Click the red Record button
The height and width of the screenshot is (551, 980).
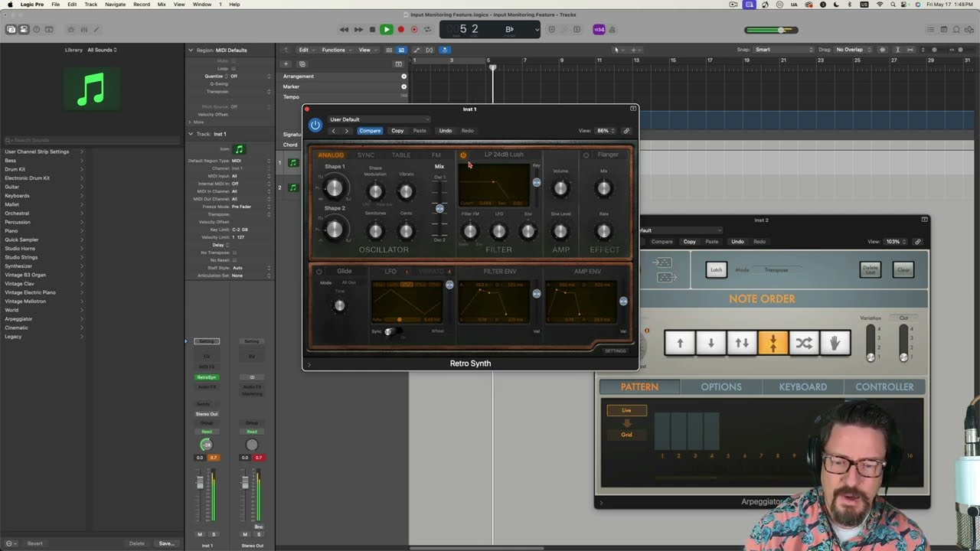pyautogui.click(x=400, y=30)
